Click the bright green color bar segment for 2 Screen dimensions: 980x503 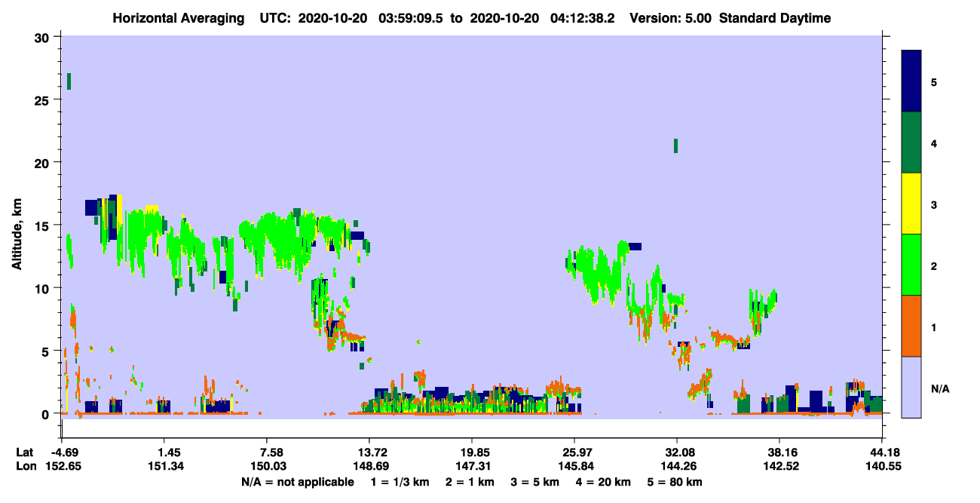coord(911,265)
